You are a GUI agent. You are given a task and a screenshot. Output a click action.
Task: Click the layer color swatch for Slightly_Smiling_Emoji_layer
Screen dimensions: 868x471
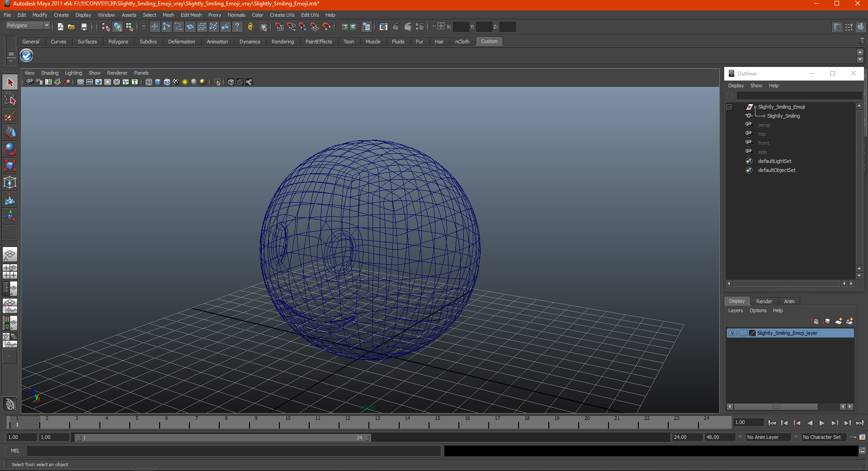[753, 333]
